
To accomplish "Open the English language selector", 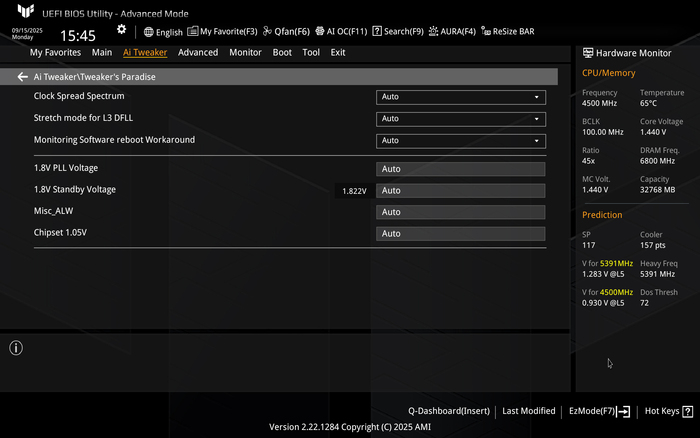I will point(163,32).
